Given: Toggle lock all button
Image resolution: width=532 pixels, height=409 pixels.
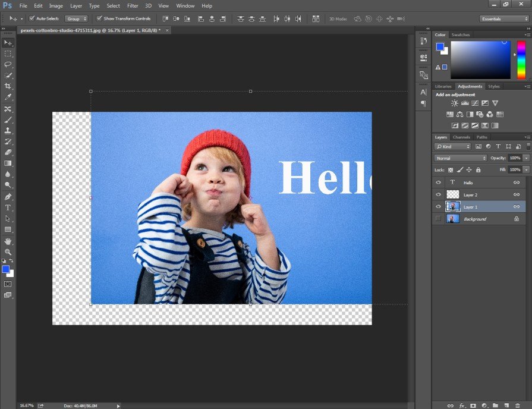Looking at the screenshot, I should 478,169.
